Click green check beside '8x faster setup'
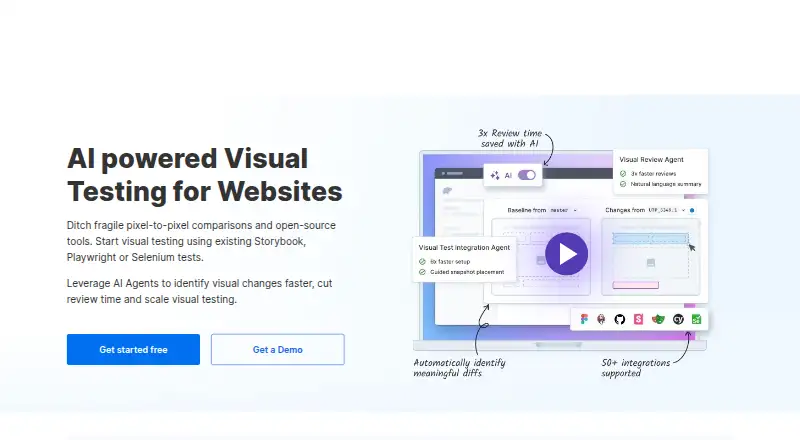Screen dimensions: 800x440 pos(422,261)
